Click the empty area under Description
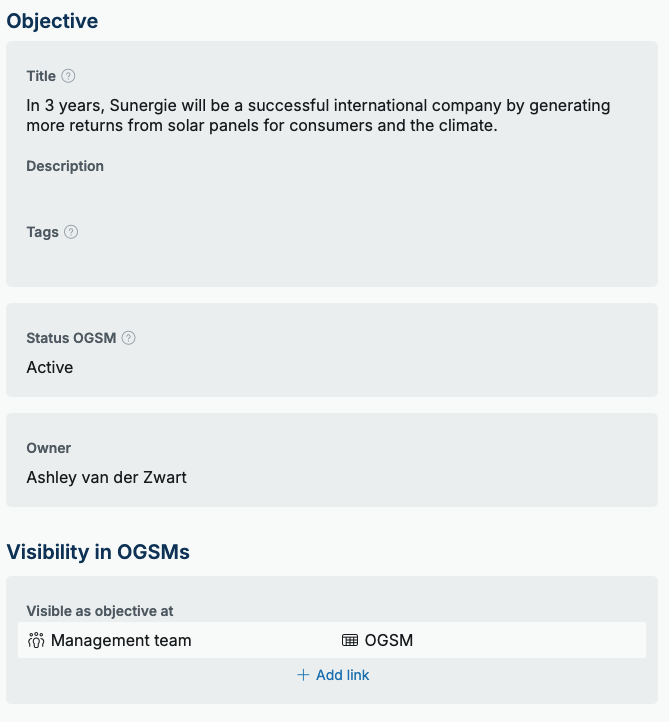This screenshot has height=722, width=669. [x=332, y=191]
